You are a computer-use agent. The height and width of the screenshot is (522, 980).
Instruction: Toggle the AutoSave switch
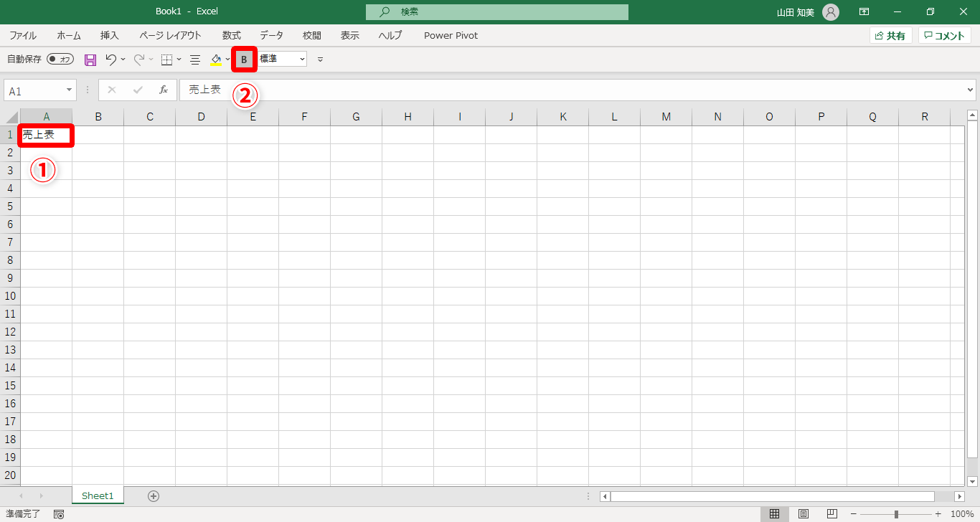(60, 60)
